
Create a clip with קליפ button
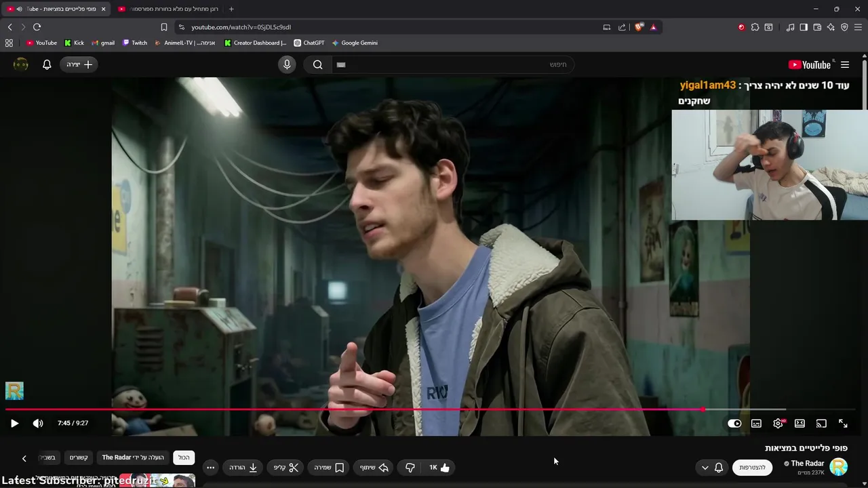tap(286, 468)
